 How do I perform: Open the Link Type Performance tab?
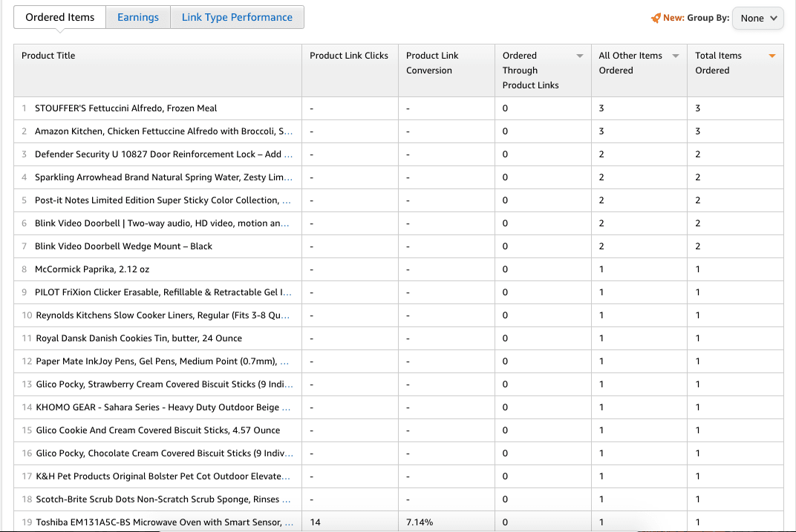[237, 17]
